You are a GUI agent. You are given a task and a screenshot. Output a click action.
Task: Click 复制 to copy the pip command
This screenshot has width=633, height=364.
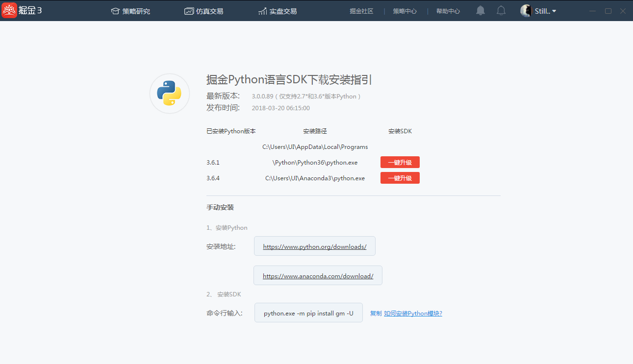click(x=376, y=313)
